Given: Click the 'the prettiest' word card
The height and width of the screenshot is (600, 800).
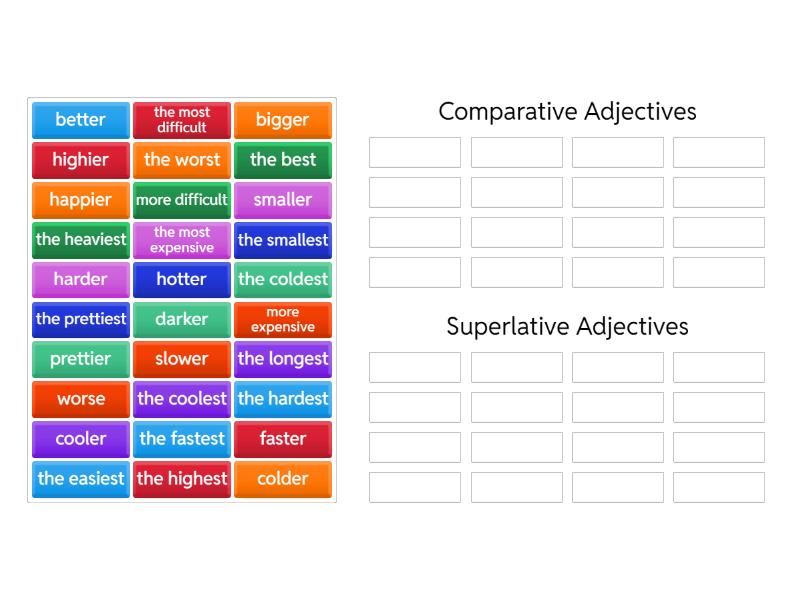Looking at the screenshot, I should 80,319.
